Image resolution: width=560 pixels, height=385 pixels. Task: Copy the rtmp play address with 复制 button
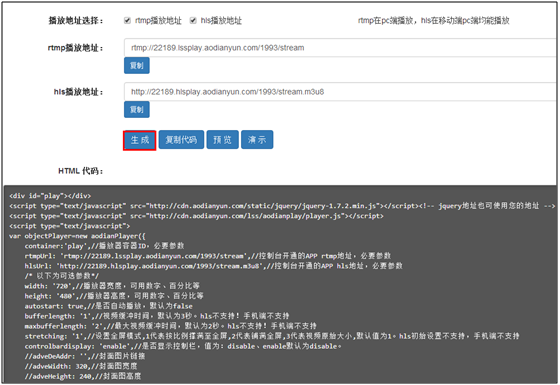137,65
